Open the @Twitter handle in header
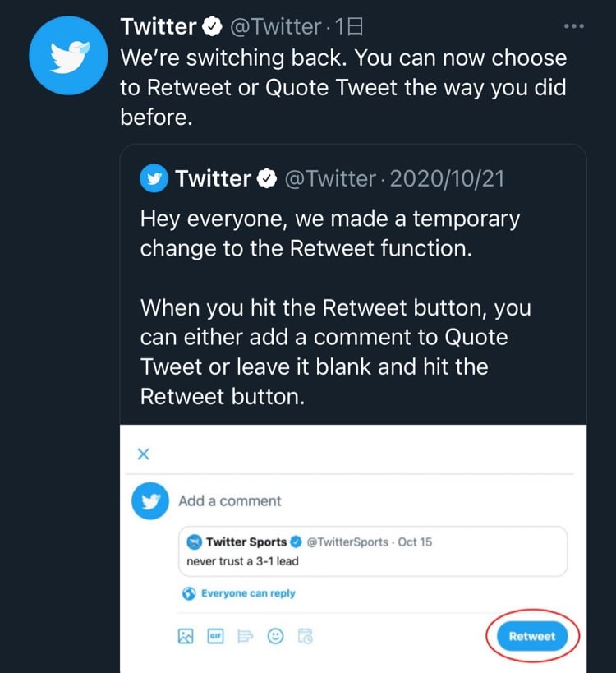The width and height of the screenshot is (616, 673). pos(275,27)
